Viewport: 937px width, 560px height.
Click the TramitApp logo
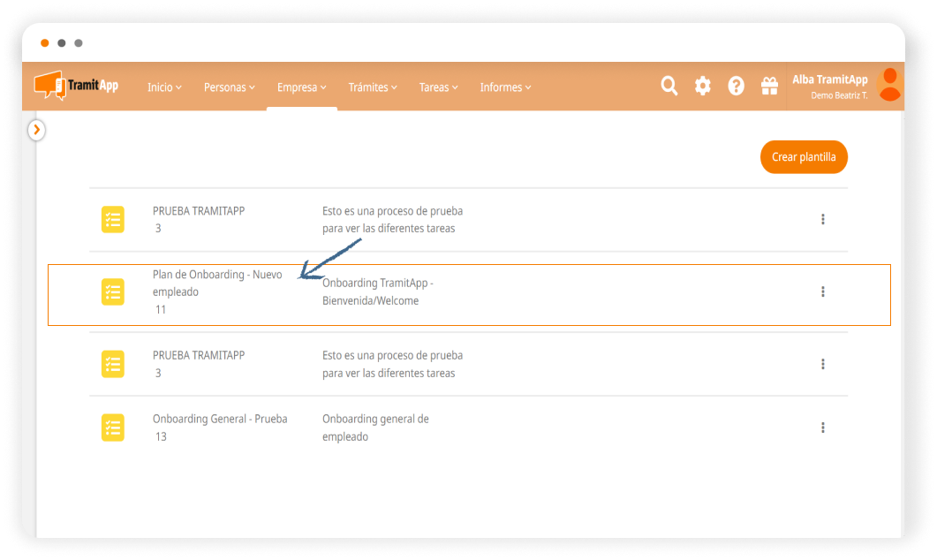(76, 86)
